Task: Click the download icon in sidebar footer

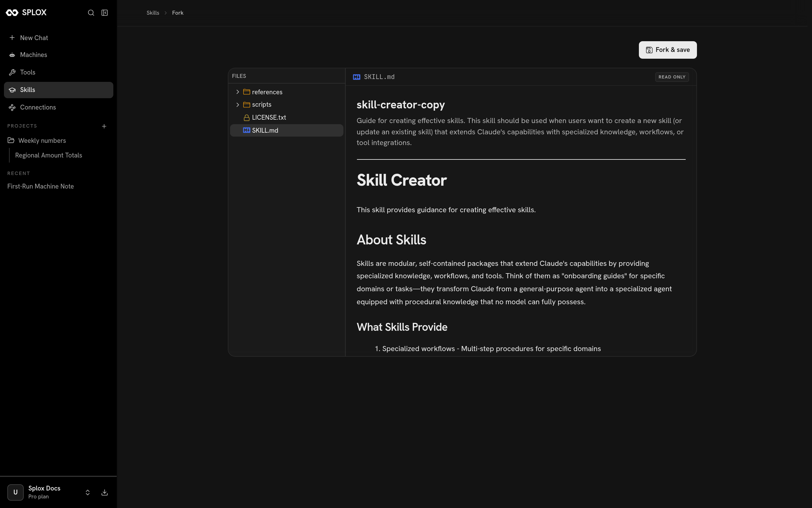Action: pos(105,492)
